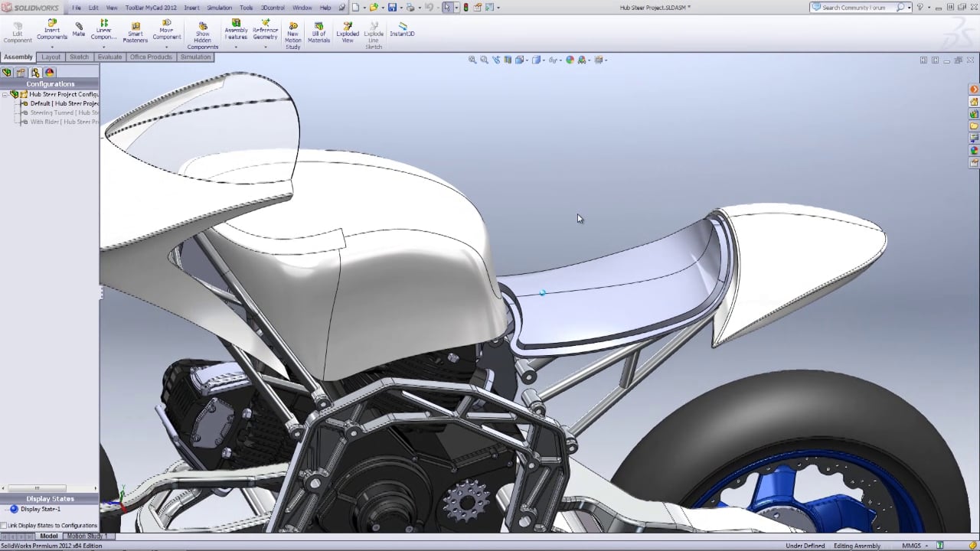Click the MMGS units status entry

point(911,546)
